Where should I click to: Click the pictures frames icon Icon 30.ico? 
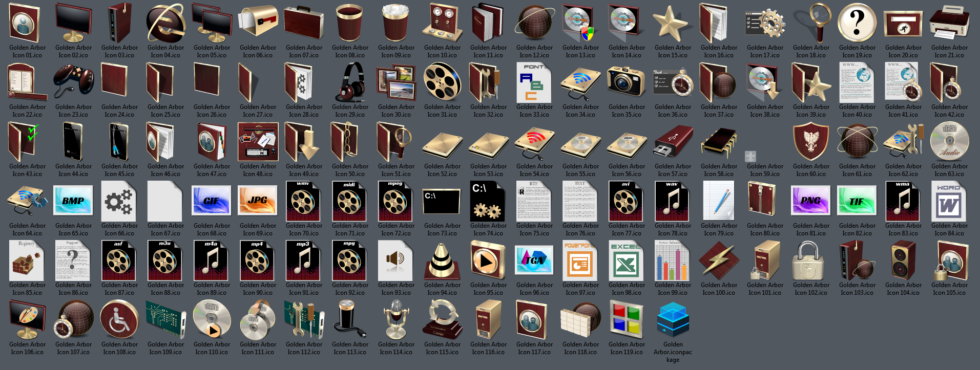pyautogui.click(x=396, y=82)
